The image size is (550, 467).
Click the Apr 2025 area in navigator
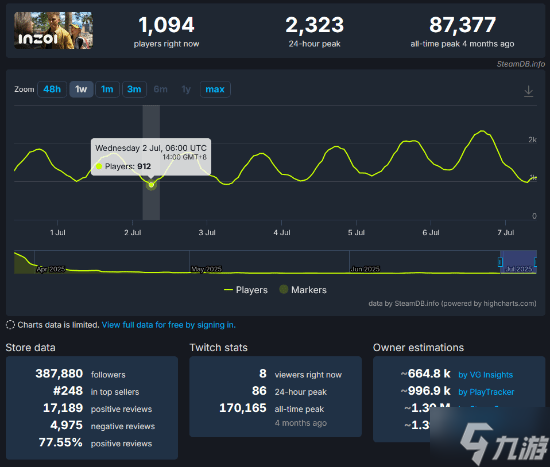pyautogui.click(x=51, y=269)
